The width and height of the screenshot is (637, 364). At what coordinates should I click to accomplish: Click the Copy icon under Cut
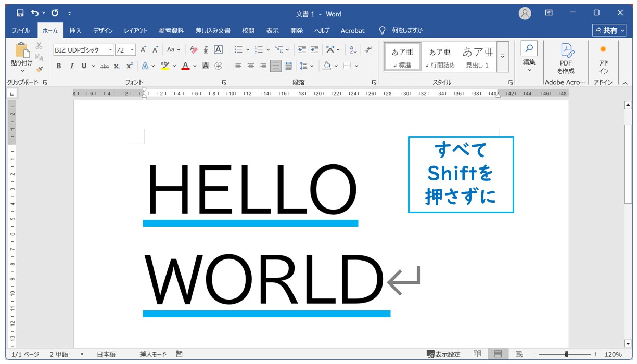39,57
